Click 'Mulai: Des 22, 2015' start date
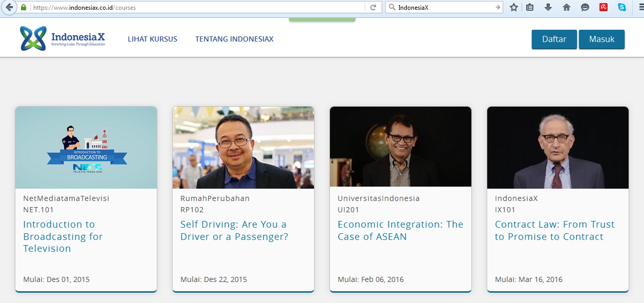This screenshot has height=303, width=644. [x=214, y=279]
